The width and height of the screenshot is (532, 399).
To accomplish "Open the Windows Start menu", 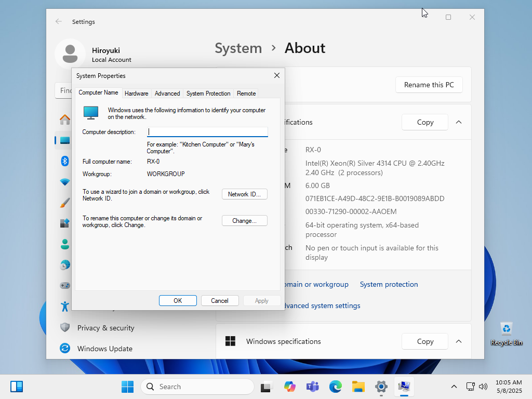I will [x=128, y=387].
